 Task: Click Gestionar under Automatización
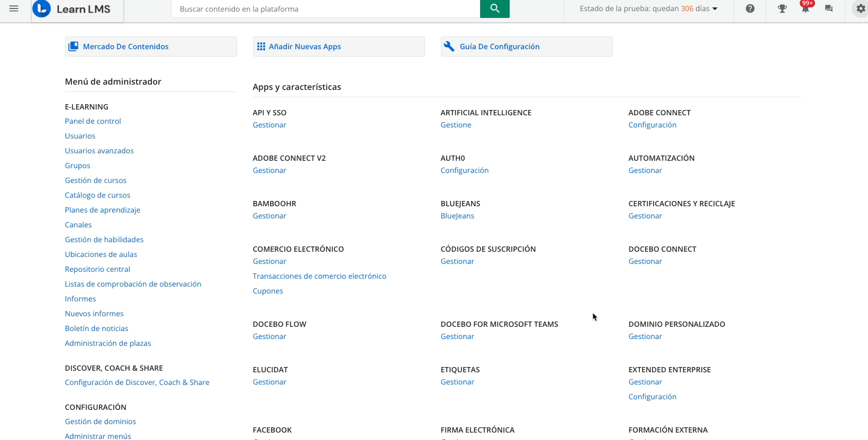[x=645, y=170]
